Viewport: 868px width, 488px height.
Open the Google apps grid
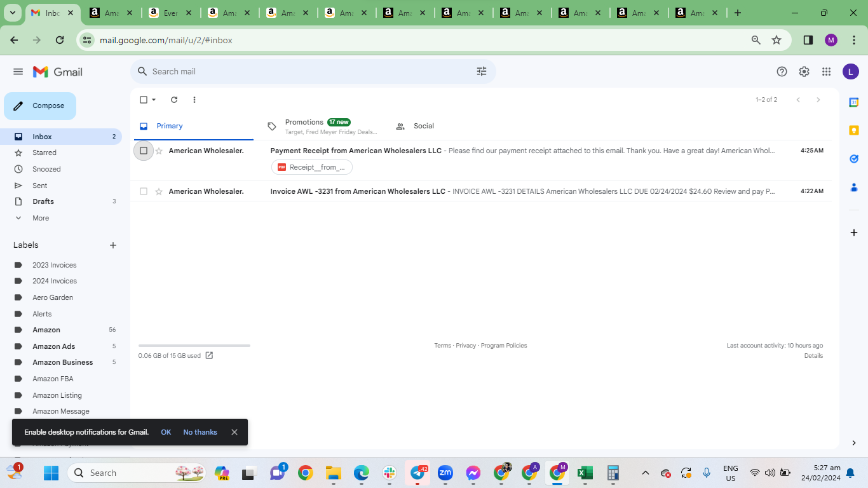(x=826, y=72)
